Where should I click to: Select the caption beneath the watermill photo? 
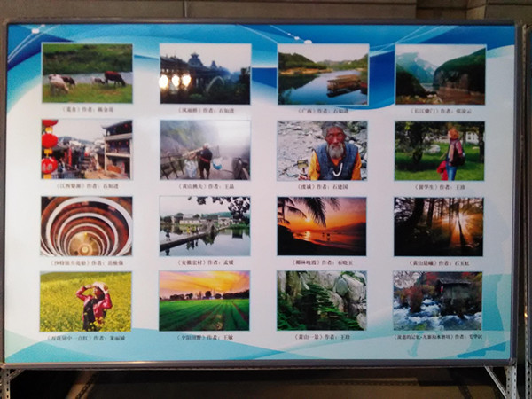point(437,337)
